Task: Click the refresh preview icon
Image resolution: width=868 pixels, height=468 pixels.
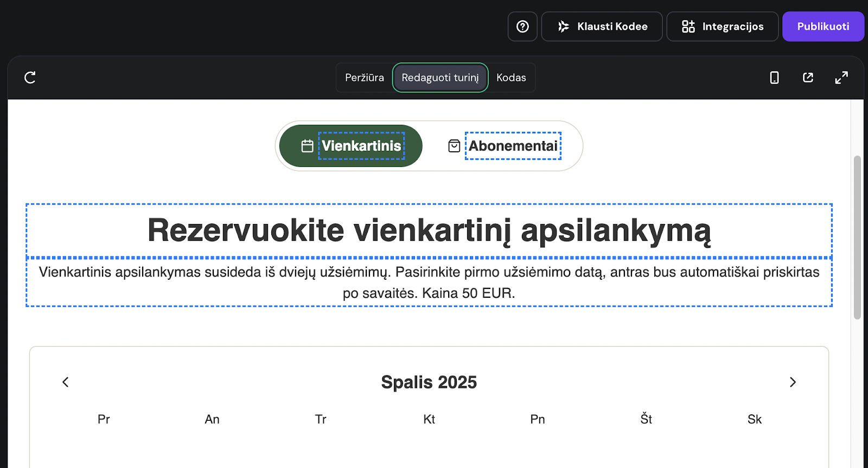Action: (x=30, y=78)
